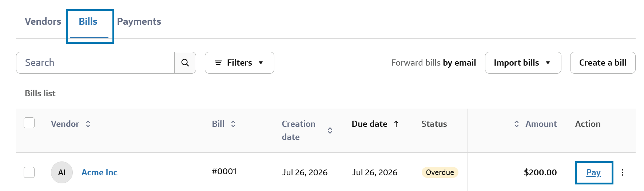644x191 pixels.
Task: Open the Bills tab
Action: point(88,22)
